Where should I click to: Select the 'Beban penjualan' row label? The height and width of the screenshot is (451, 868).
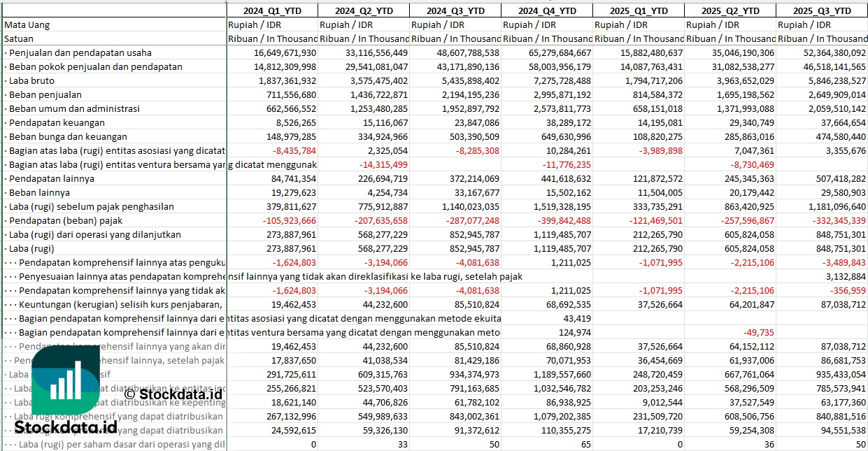point(45,94)
